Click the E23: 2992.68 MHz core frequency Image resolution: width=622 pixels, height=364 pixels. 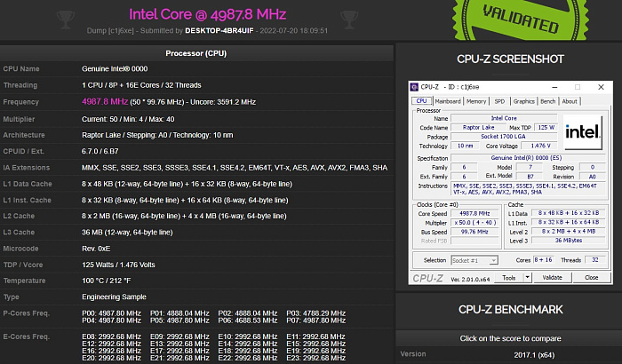[x=315, y=358]
